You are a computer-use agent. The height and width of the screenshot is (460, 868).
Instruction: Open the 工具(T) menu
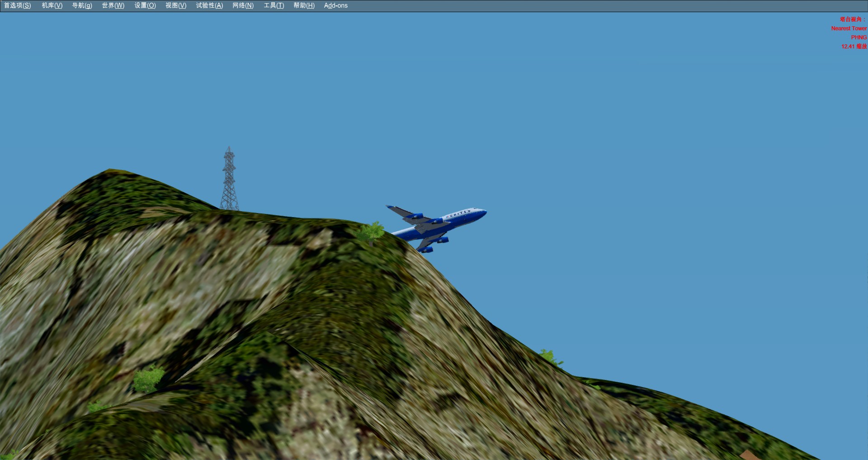(x=274, y=5)
